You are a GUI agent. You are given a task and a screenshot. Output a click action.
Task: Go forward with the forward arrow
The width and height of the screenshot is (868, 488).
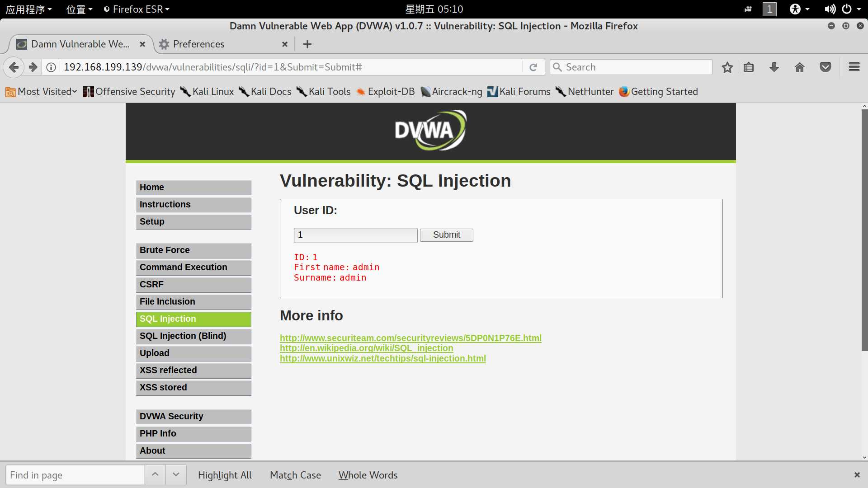click(x=33, y=67)
